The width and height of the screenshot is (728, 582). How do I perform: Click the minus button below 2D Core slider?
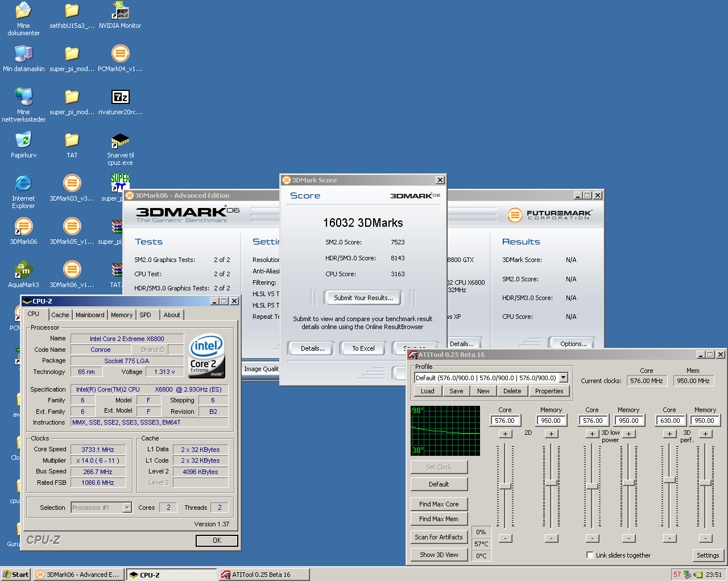[505, 538]
